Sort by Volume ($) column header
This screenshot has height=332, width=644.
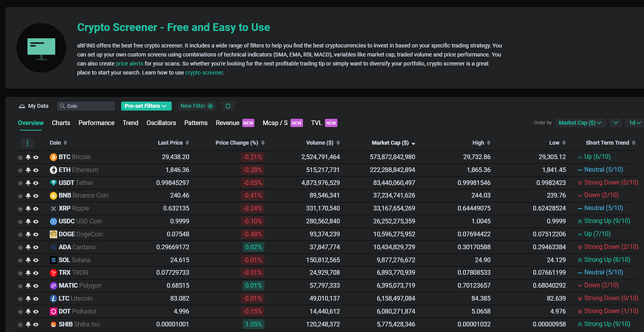[x=323, y=143]
